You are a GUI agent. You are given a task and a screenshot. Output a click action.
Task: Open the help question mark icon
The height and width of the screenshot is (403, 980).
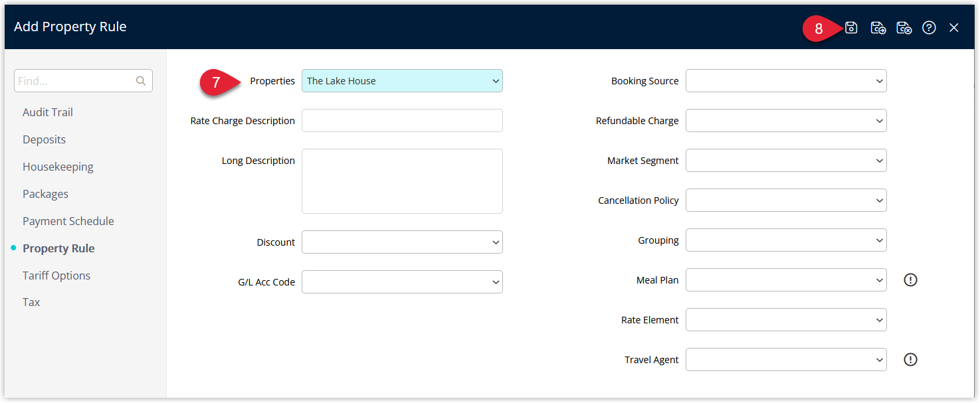point(930,28)
